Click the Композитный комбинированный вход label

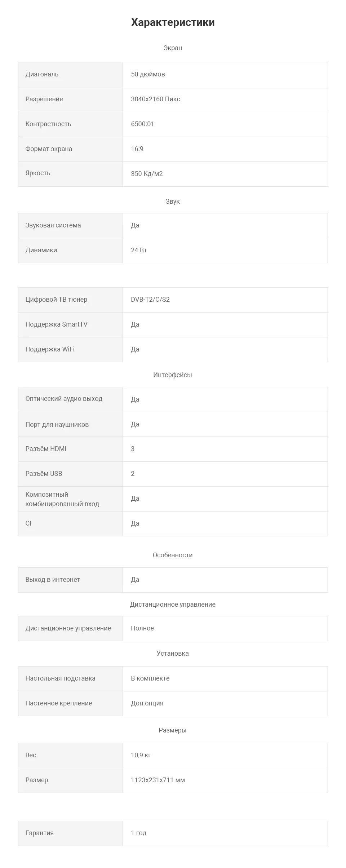(62, 499)
